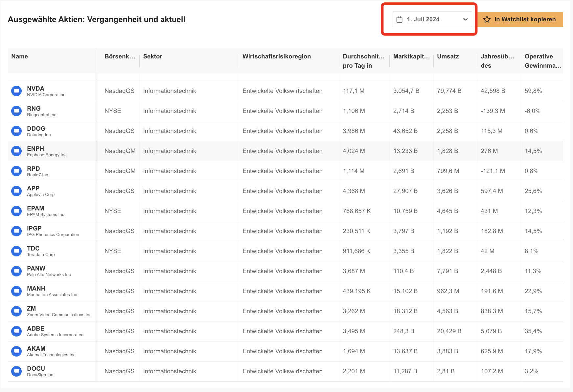
Task: Click PANW market cap 110,4 B
Action: pyautogui.click(x=403, y=271)
